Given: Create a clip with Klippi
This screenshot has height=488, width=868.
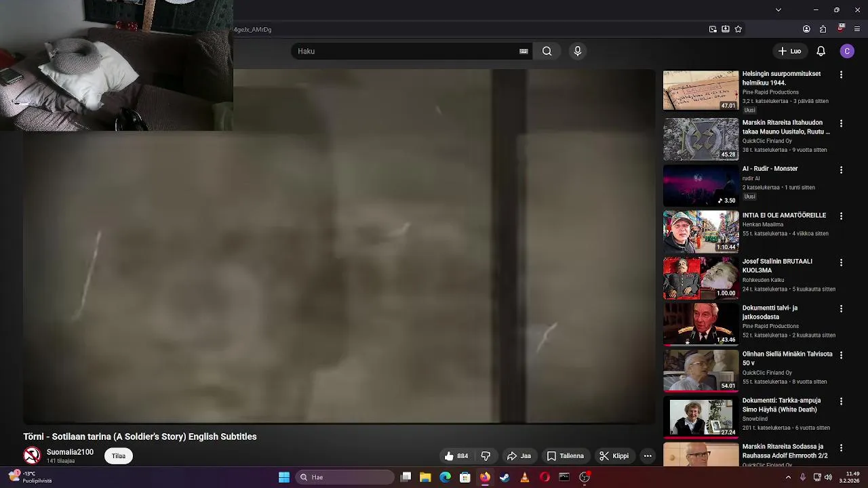Looking at the screenshot, I should tap(614, 456).
